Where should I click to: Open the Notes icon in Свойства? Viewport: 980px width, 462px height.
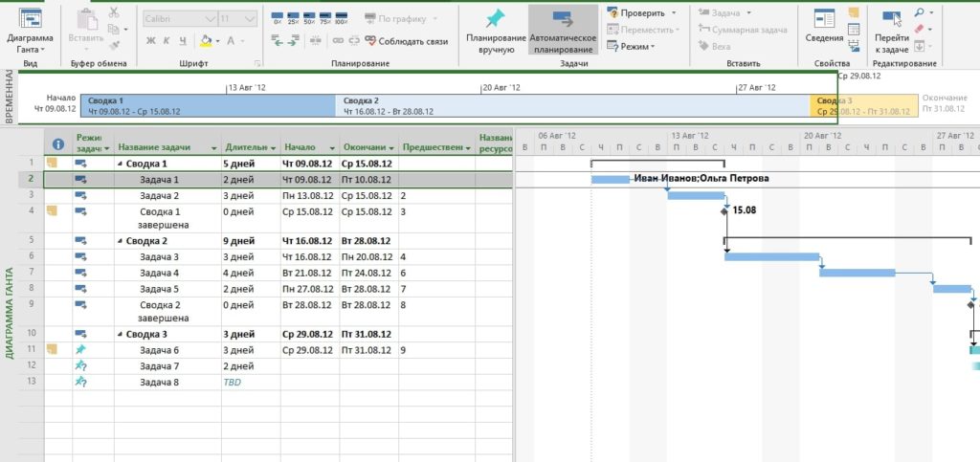pos(854,12)
